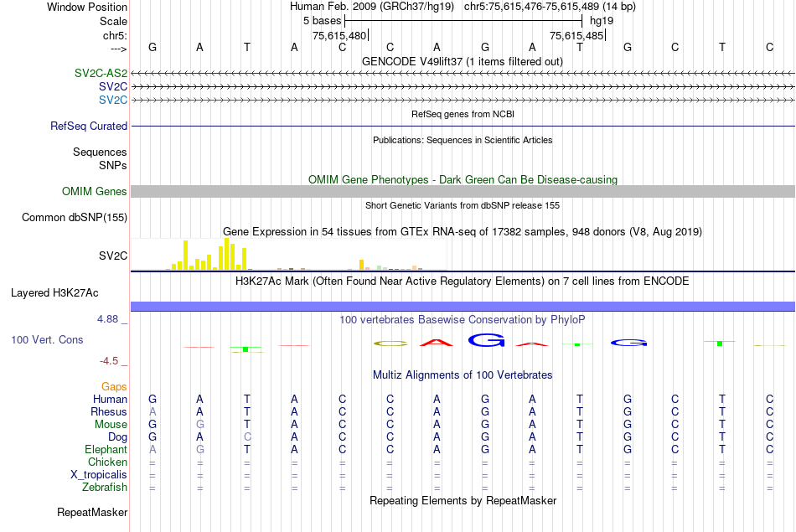
Task: Click the faded A in the Rhesus row
Action: pyautogui.click(x=152, y=411)
